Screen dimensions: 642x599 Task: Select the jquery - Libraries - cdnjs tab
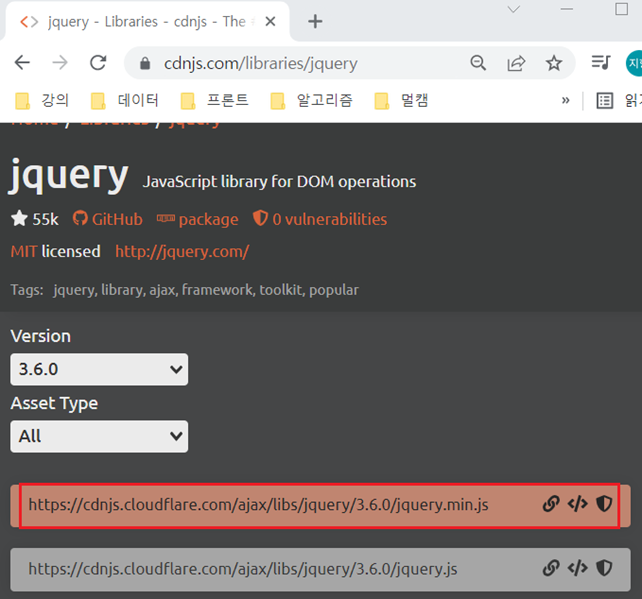click(147, 21)
